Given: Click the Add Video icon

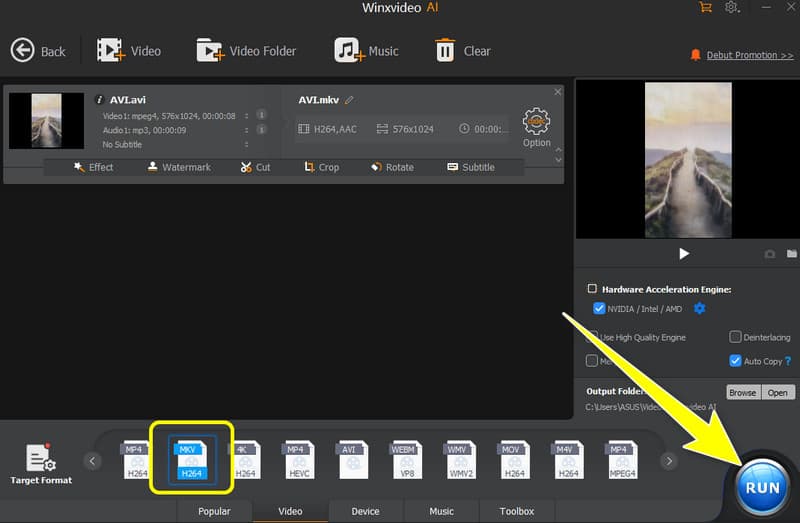Looking at the screenshot, I should (110, 51).
